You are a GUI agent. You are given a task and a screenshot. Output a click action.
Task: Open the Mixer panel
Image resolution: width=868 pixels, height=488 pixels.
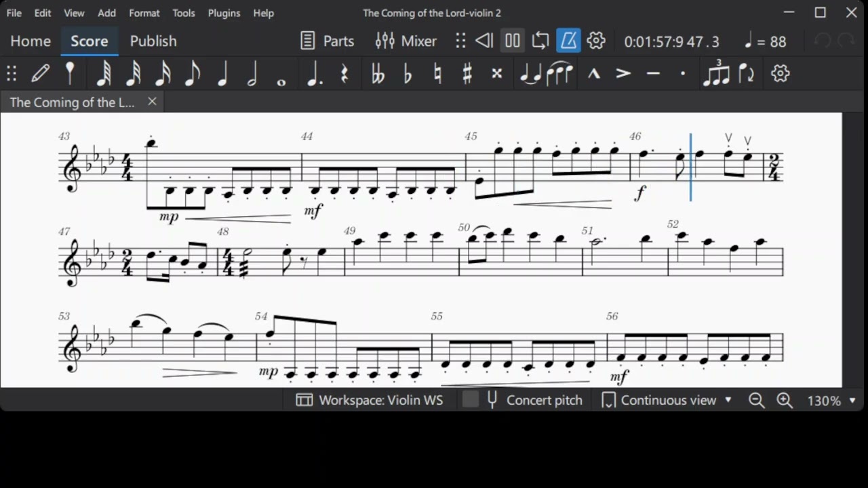click(x=406, y=41)
